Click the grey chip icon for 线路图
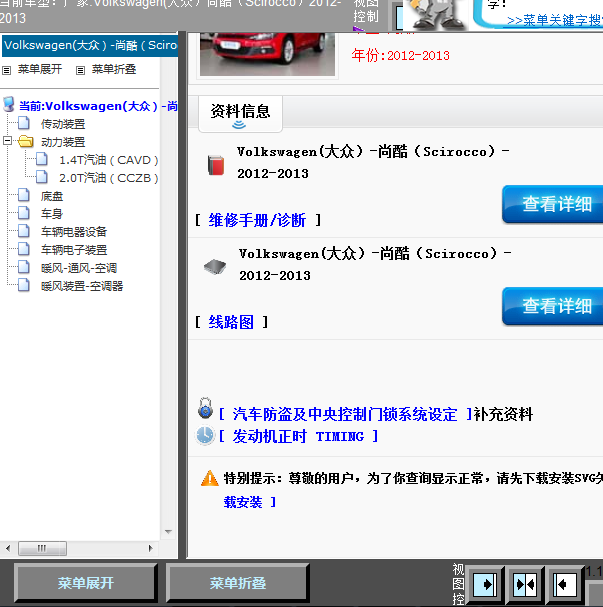603x607 pixels. [215, 267]
